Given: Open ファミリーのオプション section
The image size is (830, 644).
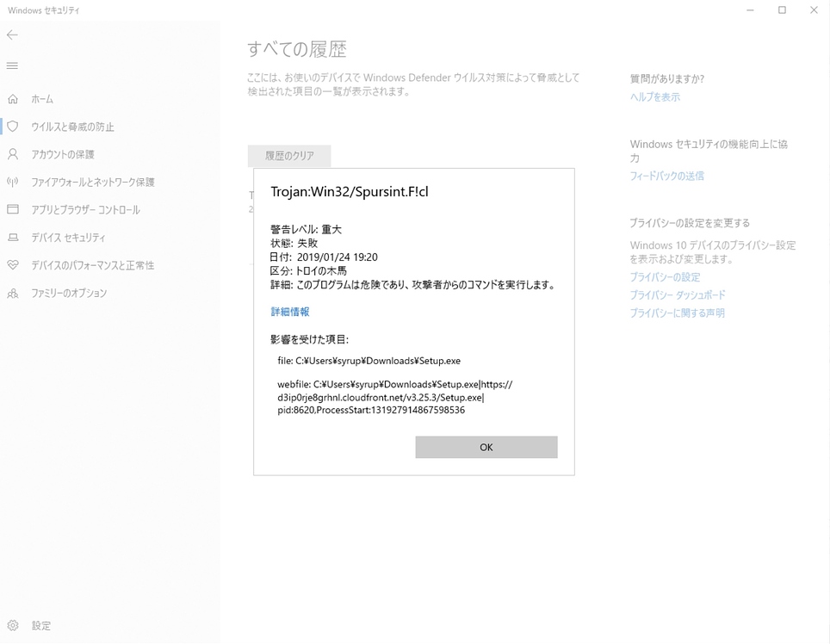Looking at the screenshot, I should (x=69, y=294).
